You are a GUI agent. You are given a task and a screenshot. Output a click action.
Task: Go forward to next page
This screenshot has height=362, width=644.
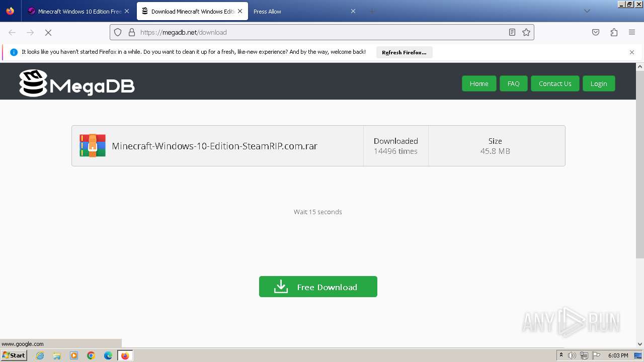click(x=30, y=32)
